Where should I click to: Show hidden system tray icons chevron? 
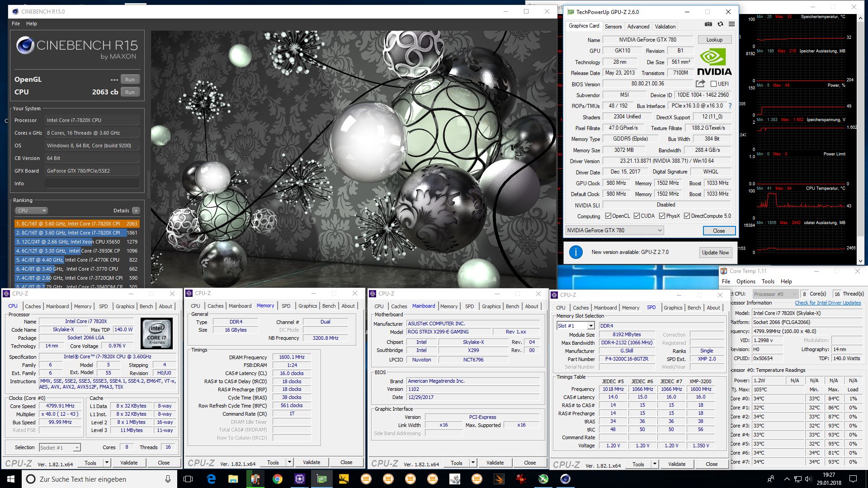[x=787, y=479]
